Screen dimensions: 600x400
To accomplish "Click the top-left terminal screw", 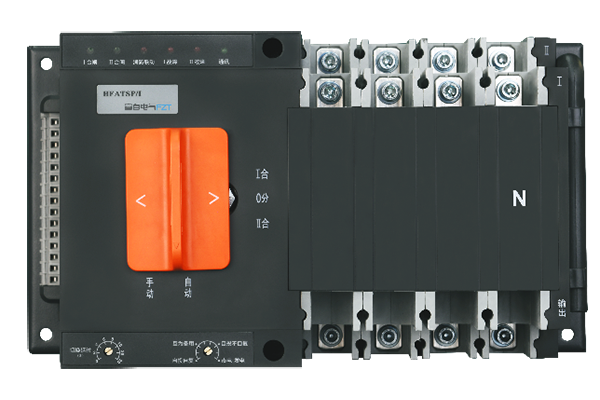I will pyautogui.click(x=327, y=60).
